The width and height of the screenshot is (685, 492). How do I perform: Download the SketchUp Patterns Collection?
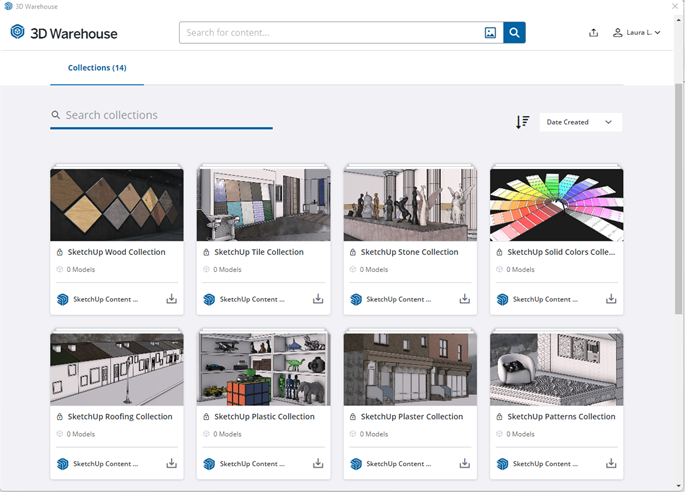pyautogui.click(x=611, y=464)
